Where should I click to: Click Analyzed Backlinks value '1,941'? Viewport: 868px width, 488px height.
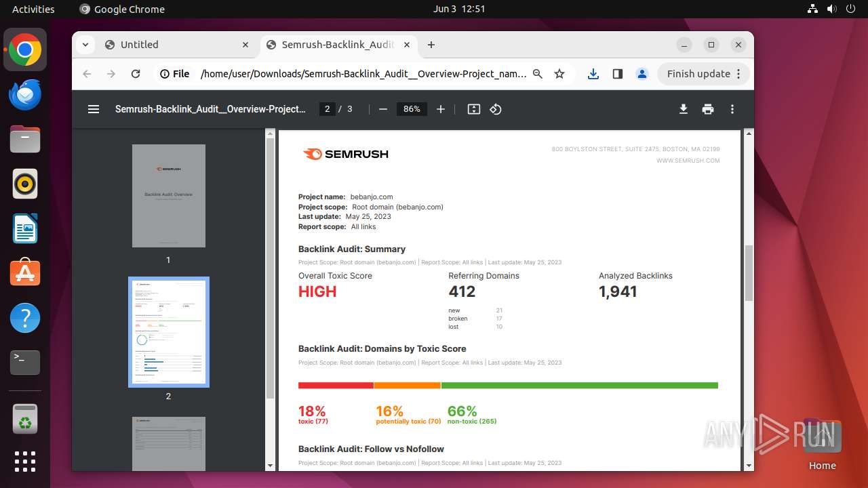[x=618, y=291]
